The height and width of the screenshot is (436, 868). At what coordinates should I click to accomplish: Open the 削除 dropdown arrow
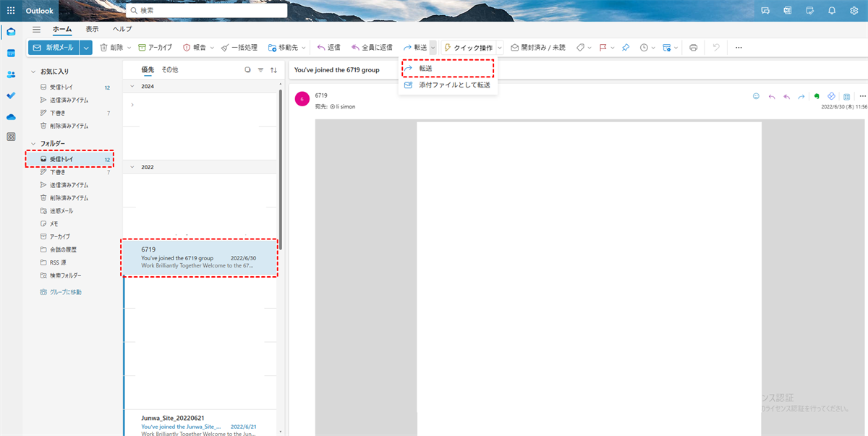129,48
